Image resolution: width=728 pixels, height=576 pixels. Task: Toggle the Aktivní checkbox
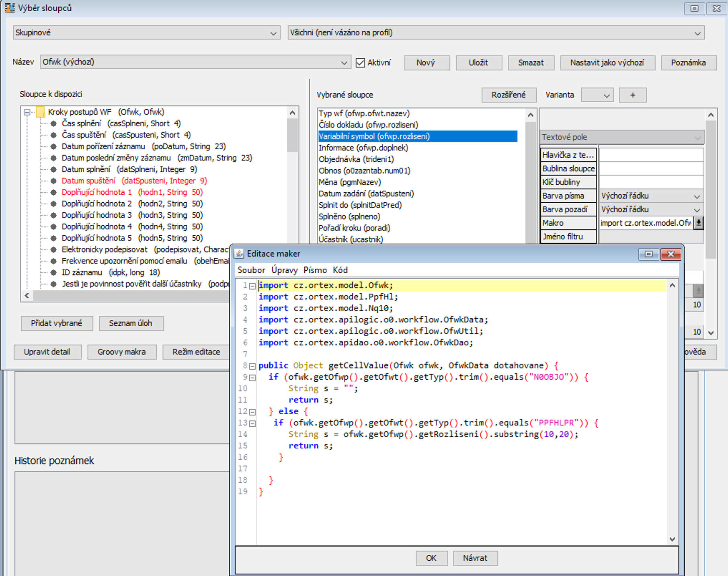pyautogui.click(x=361, y=63)
